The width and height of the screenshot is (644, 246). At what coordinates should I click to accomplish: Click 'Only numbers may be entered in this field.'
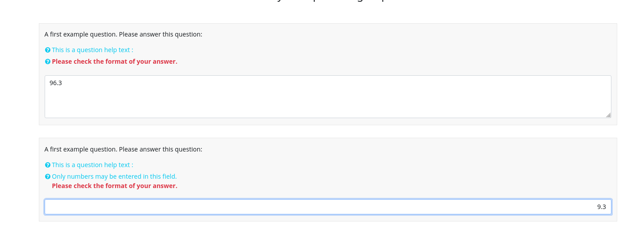pyautogui.click(x=114, y=176)
